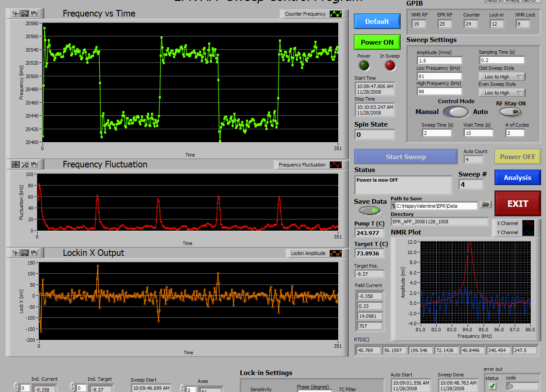Click the Sweep # value field

point(471,184)
